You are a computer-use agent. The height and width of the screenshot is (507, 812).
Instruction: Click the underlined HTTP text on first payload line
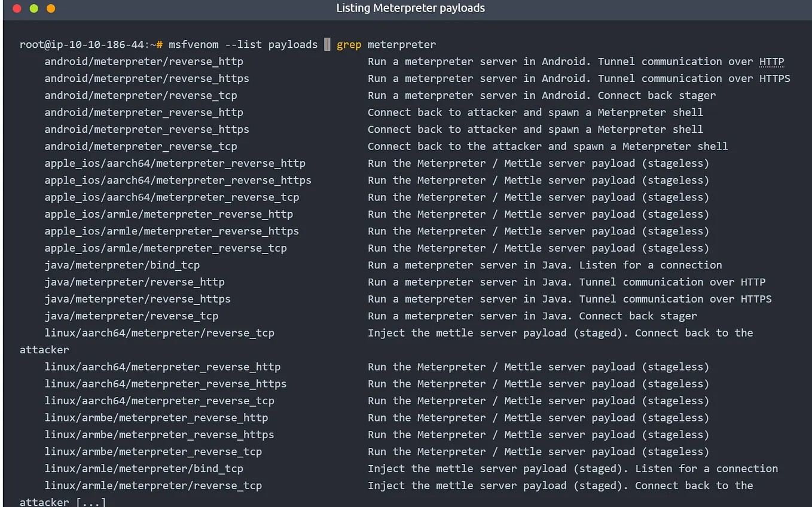771,61
